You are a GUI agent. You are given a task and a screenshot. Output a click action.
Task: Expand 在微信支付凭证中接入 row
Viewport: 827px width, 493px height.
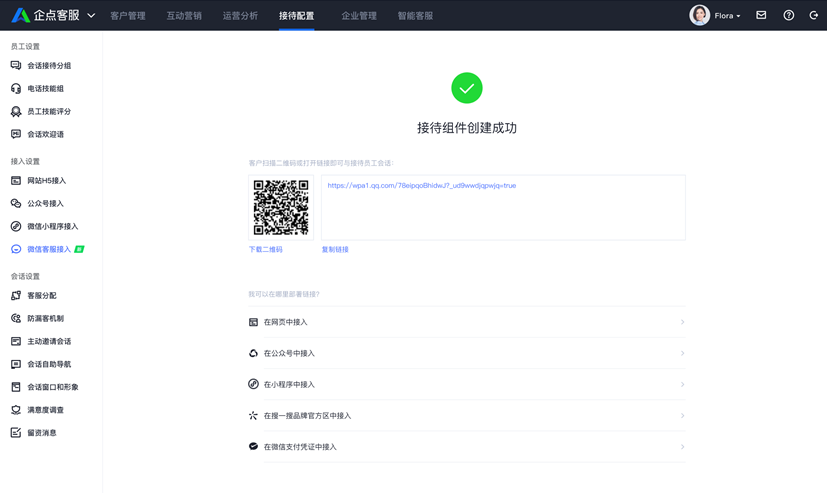tap(466, 447)
